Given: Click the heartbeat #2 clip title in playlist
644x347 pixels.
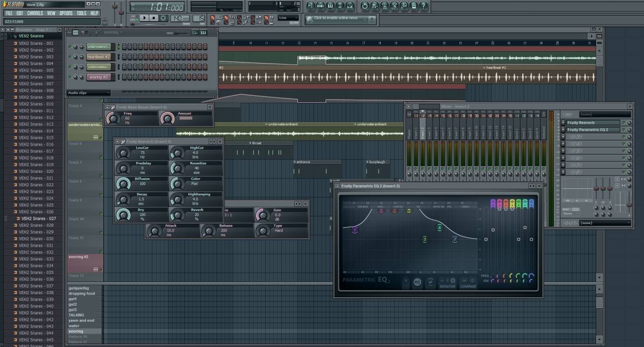Looking at the screenshot, I should pyautogui.click(x=496, y=67).
